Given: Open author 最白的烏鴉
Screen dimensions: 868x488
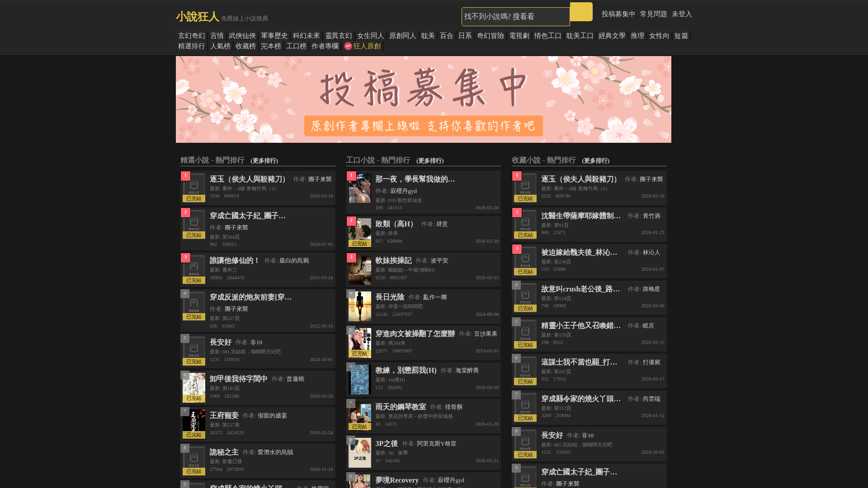Looking at the screenshot, I should [x=294, y=261].
